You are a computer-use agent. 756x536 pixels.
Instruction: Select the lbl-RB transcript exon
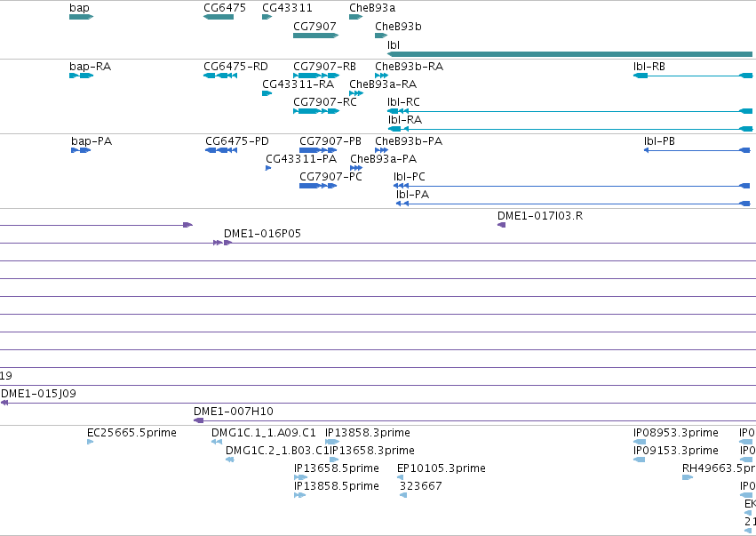641,76
